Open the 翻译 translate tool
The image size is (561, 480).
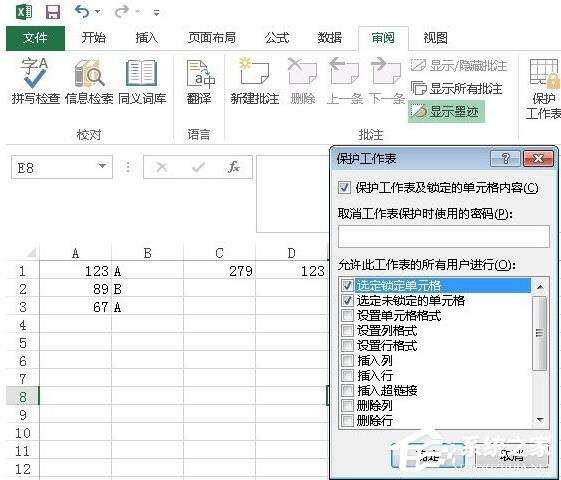[199, 81]
